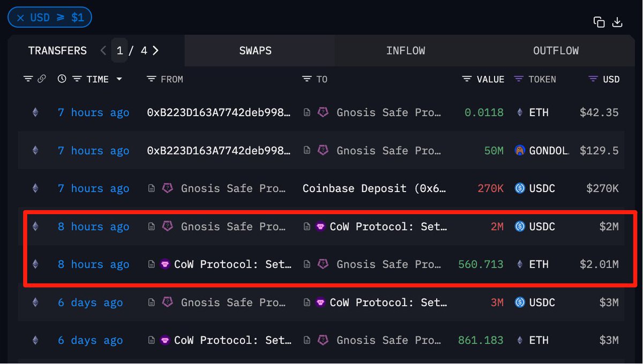Switch to the SWAPS tab

[256, 51]
